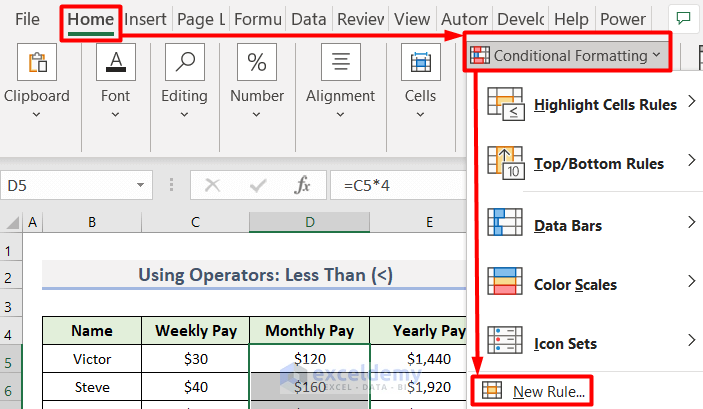The height and width of the screenshot is (409, 703).
Task: Expand the Editing group chevron
Action: click(184, 115)
